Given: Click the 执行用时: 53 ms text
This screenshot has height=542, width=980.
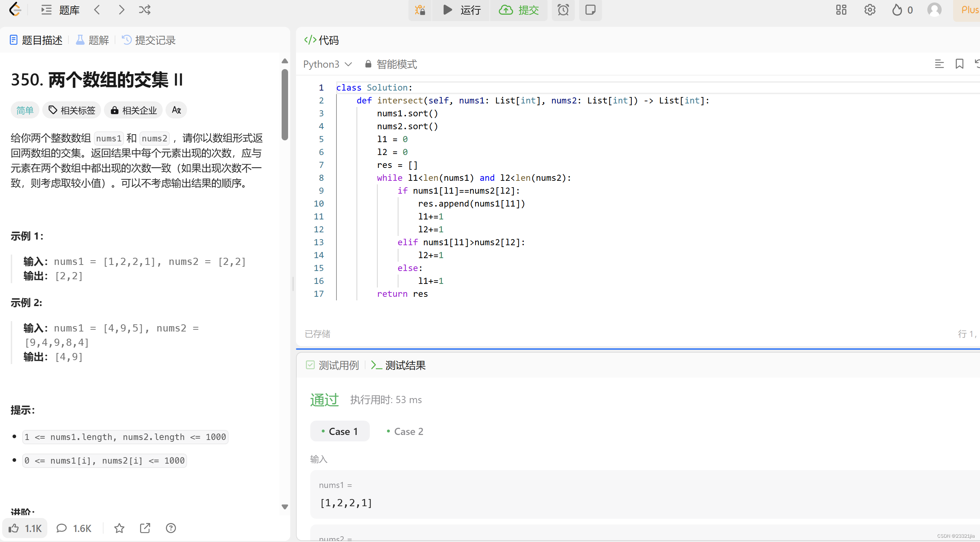Looking at the screenshot, I should point(386,400).
